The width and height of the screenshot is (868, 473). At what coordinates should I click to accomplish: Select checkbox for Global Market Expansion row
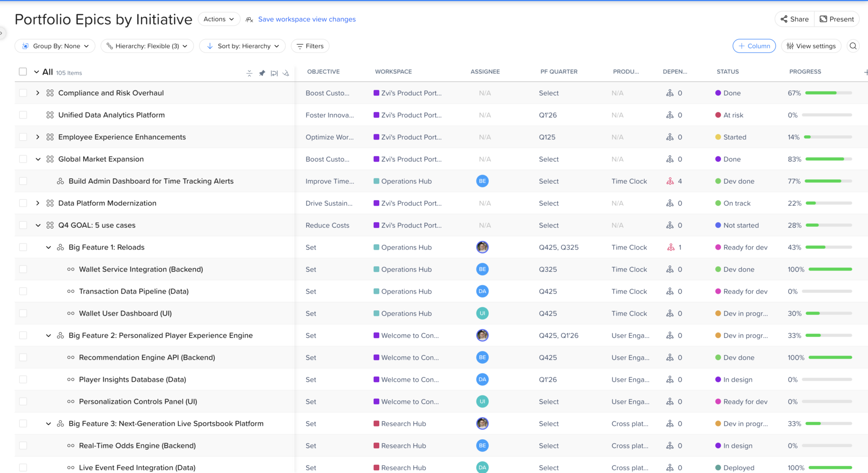tap(23, 159)
